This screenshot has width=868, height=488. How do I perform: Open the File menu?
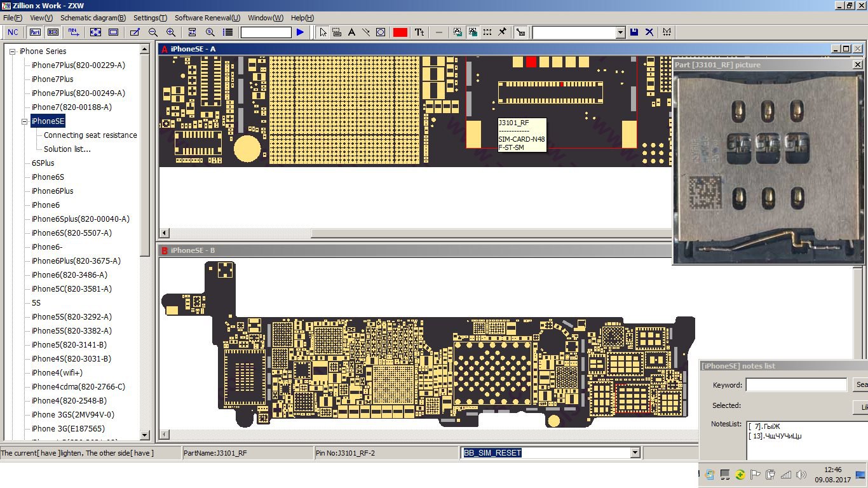pos(13,18)
